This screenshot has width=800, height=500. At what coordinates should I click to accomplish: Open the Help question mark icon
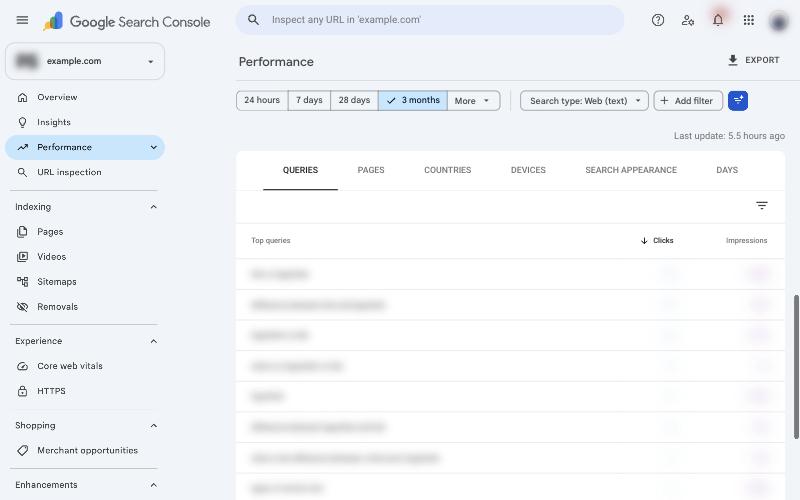coord(658,20)
